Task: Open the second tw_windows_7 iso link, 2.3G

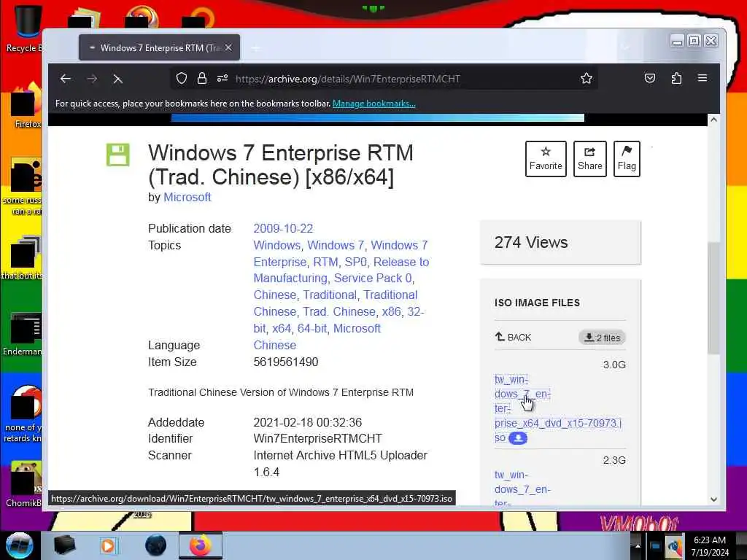Action: pos(522,489)
